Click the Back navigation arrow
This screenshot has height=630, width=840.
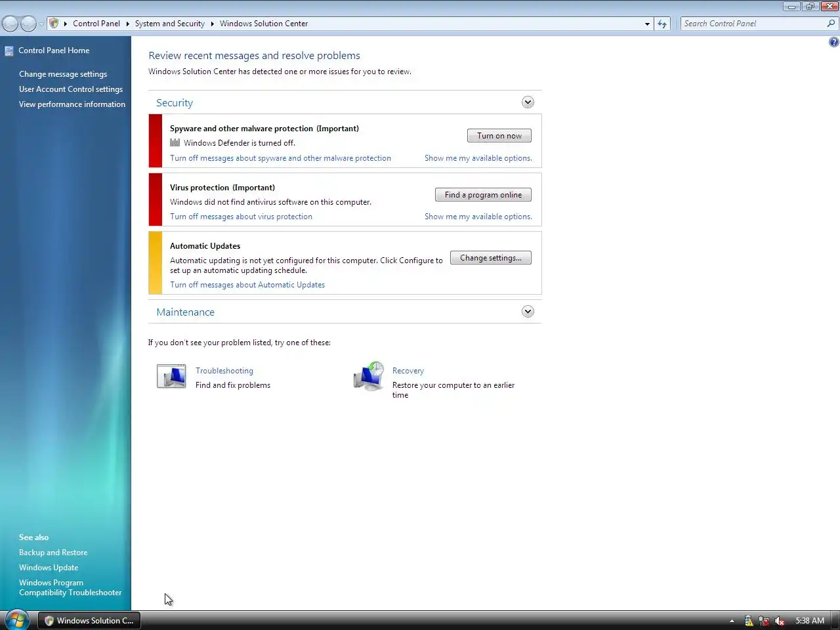point(10,24)
